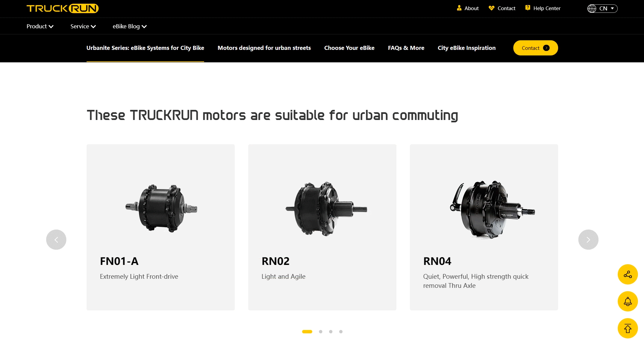Click the FN01-A product title
Image resolution: width=644 pixels, height=364 pixels.
tap(119, 261)
